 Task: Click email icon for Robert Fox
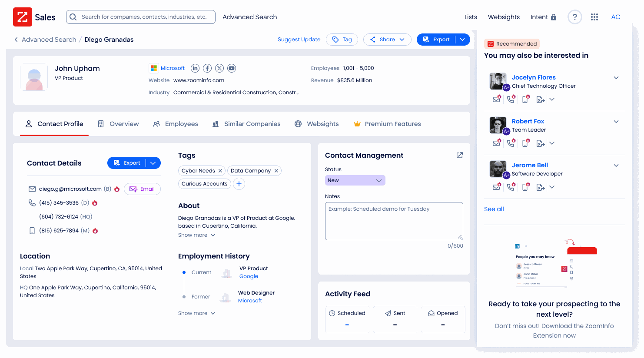pos(497,143)
